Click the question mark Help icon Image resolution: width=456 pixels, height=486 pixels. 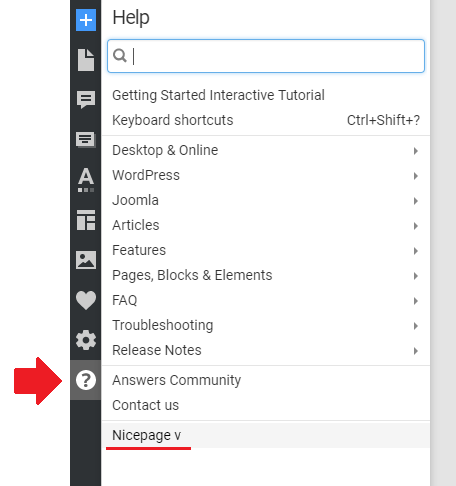(86, 380)
